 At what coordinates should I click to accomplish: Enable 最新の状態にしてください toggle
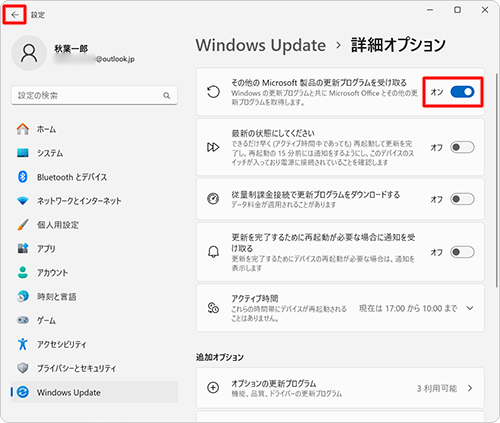462,147
